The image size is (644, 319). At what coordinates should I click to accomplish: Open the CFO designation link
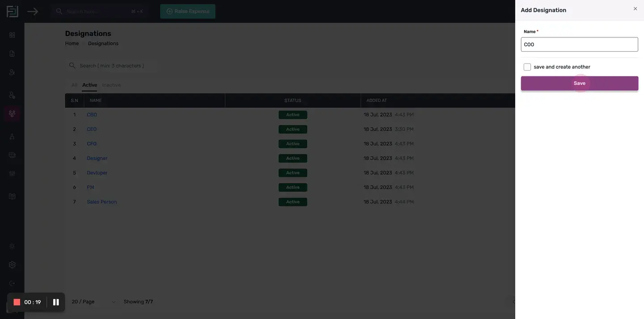[x=92, y=144]
